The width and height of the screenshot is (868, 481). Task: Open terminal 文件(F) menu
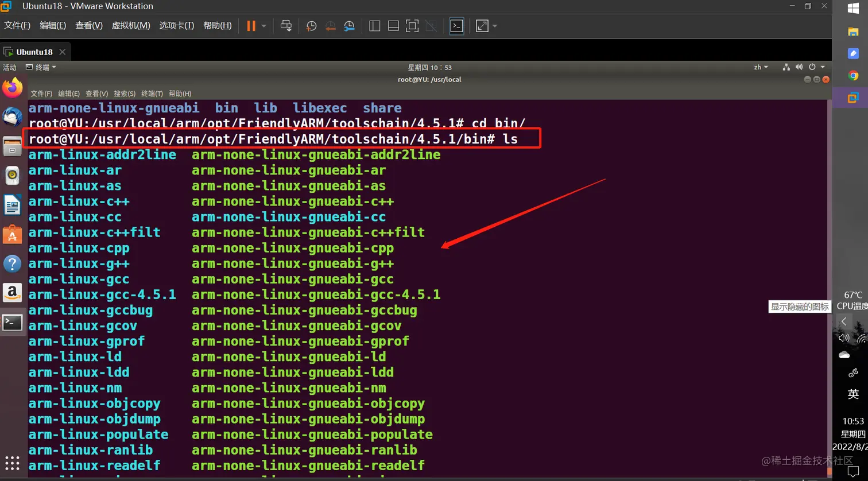pyautogui.click(x=41, y=94)
